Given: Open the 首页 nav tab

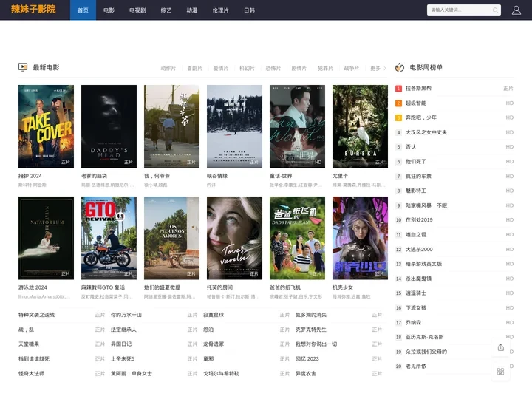Looking at the screenshot, I should coord(83,10).
